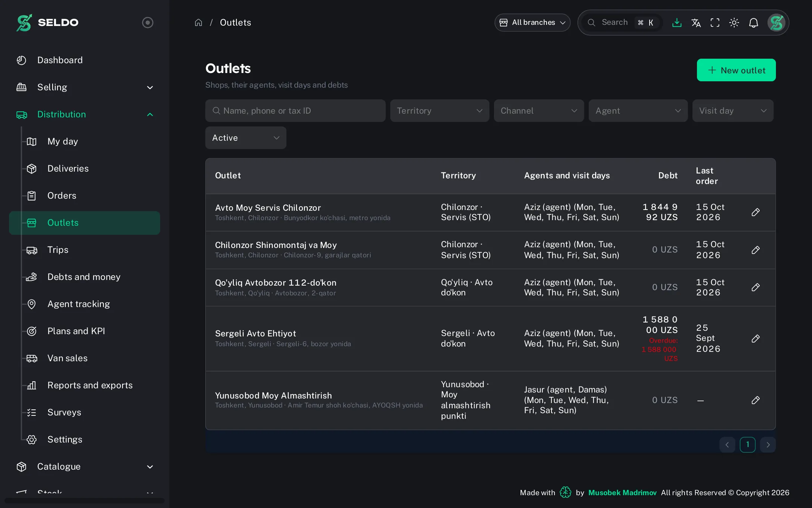
Task: Open the Visit day filter dropdown
Action: (733, 111)
